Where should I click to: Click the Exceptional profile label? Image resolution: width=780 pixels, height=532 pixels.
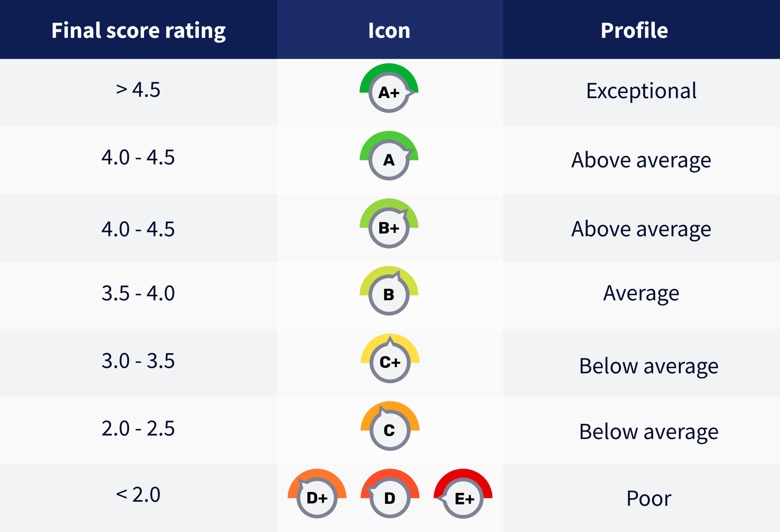tap(641, 90)
